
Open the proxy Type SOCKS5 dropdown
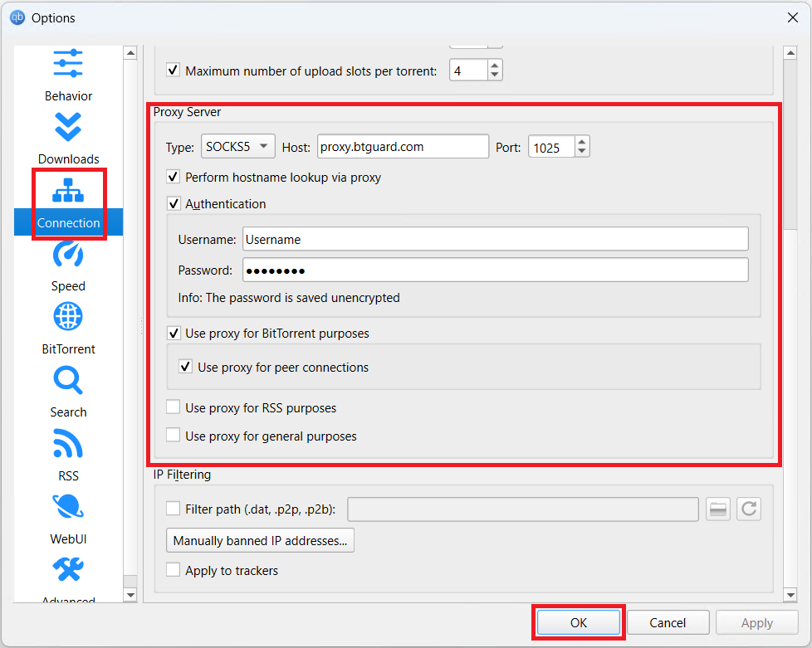(x=237, y=147)
